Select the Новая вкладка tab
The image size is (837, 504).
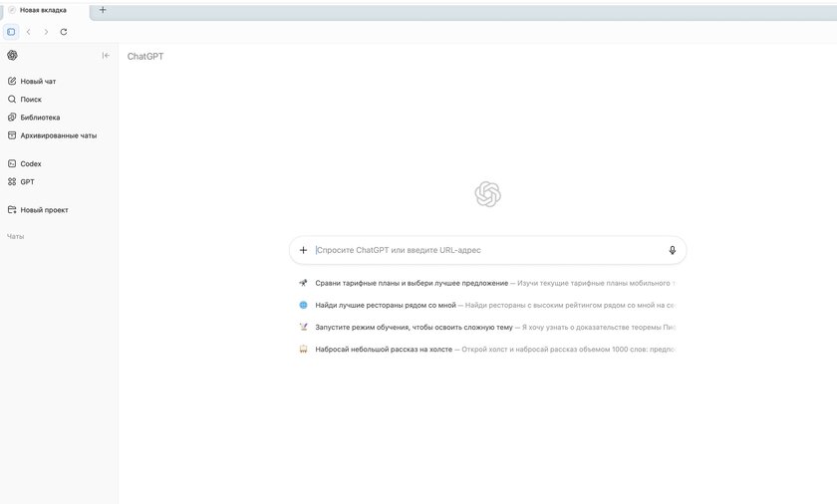[43, 10]
